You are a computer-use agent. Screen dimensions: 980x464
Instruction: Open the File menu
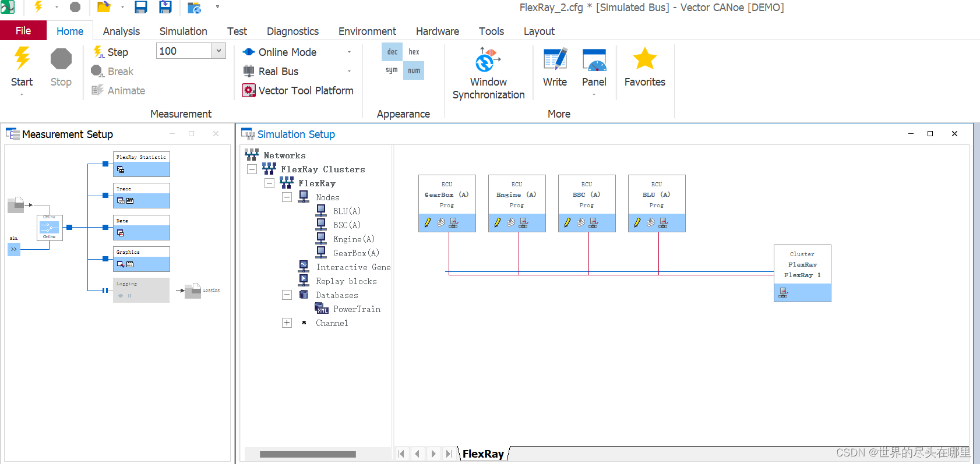tap(23, 31)
